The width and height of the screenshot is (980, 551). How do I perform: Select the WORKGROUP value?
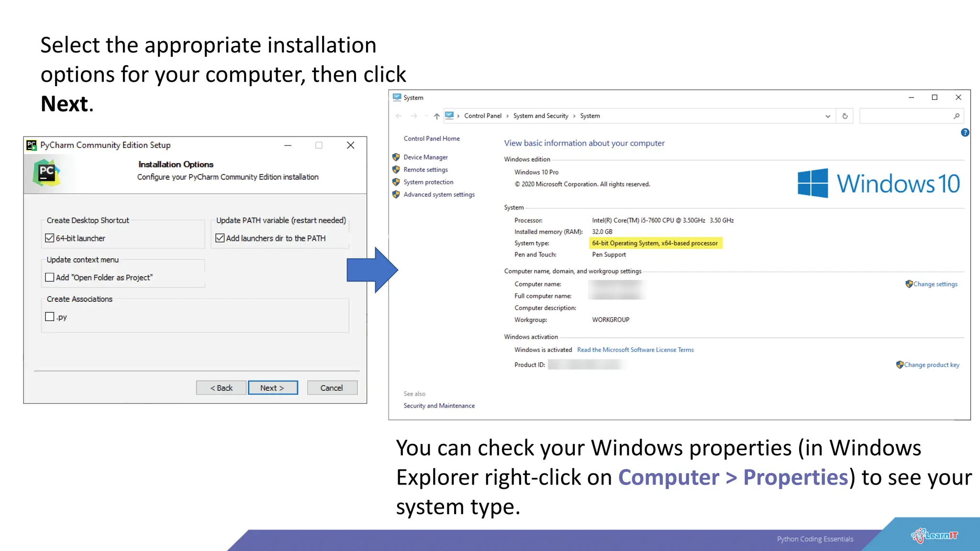pyautogui.click(x=611, y=320)
